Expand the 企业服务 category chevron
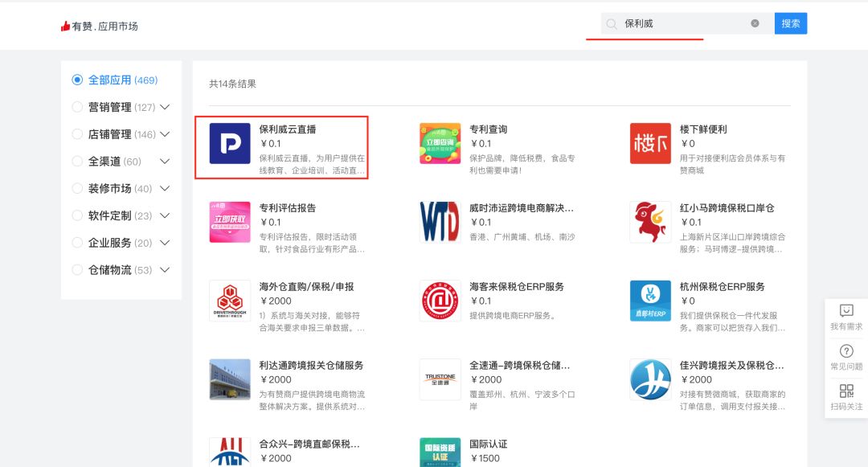Viewport: 868px width, 467px height. pos(165,243)
